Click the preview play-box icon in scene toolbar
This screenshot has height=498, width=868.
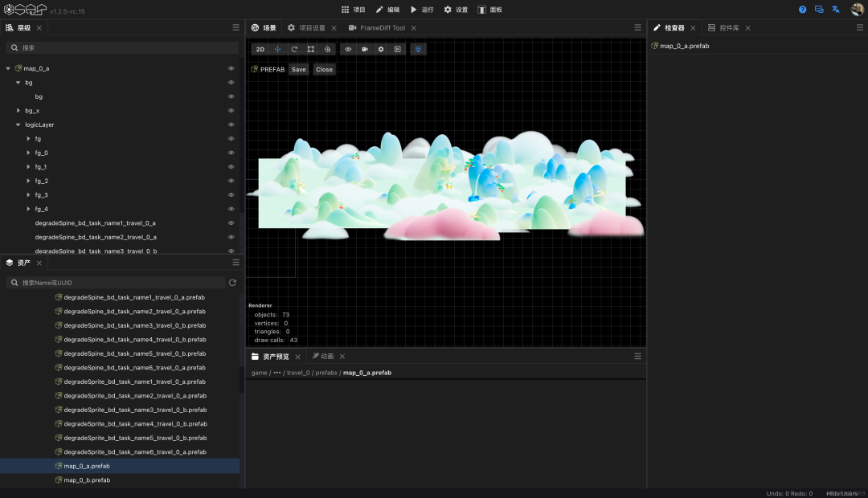[x=398, y=49]
